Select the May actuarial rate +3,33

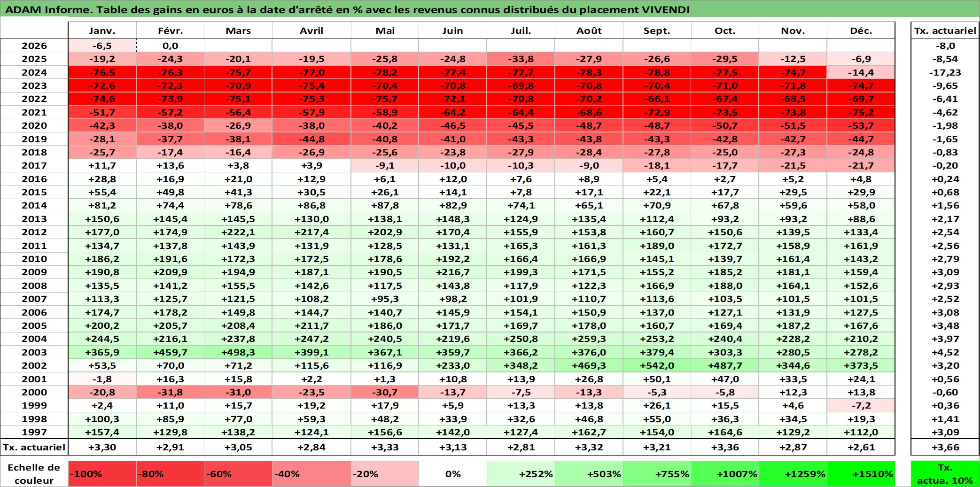tap(385, 447)
